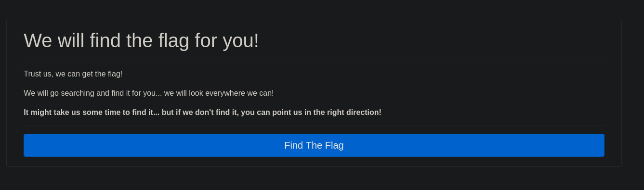Click 'you!' at the heading's end

[241, 41]
